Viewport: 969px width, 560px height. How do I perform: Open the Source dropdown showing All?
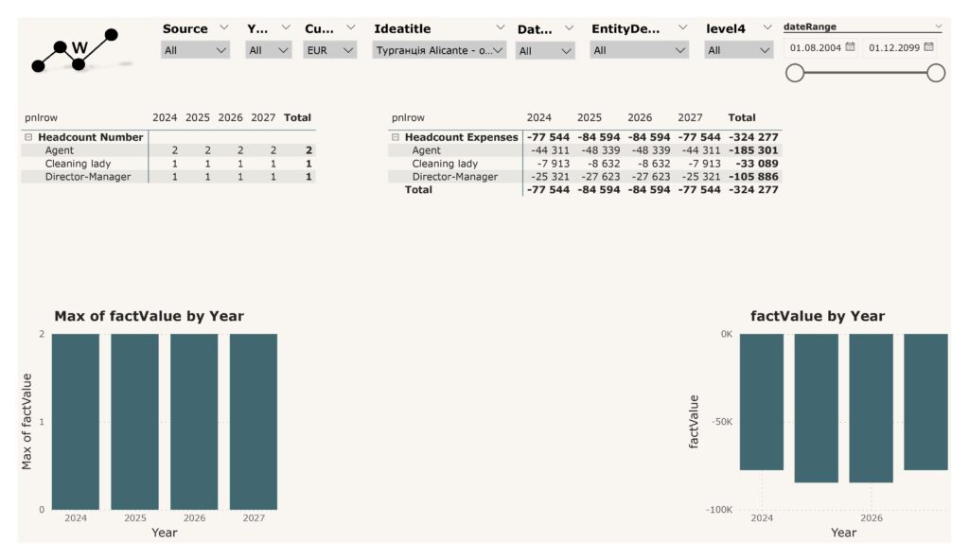pos(195,50)
